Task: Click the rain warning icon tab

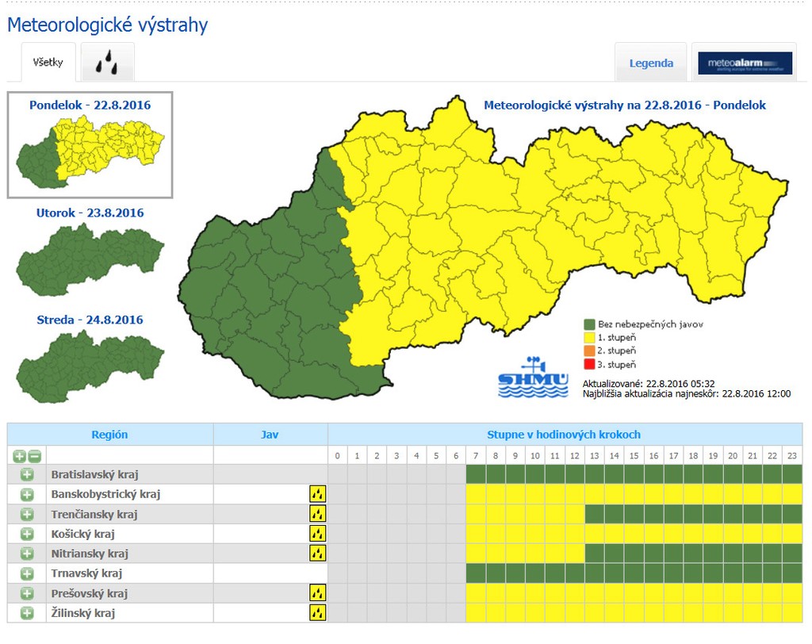Action: 107,63
